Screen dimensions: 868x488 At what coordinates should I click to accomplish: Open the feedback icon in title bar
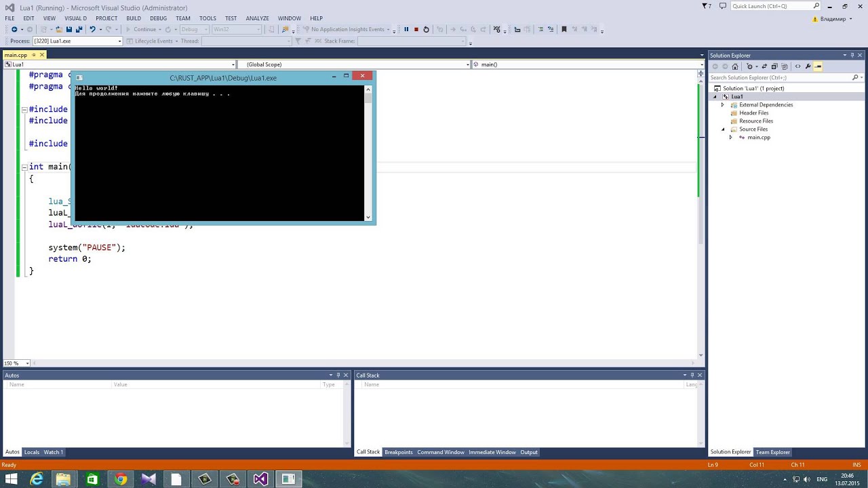click(723, 6)
